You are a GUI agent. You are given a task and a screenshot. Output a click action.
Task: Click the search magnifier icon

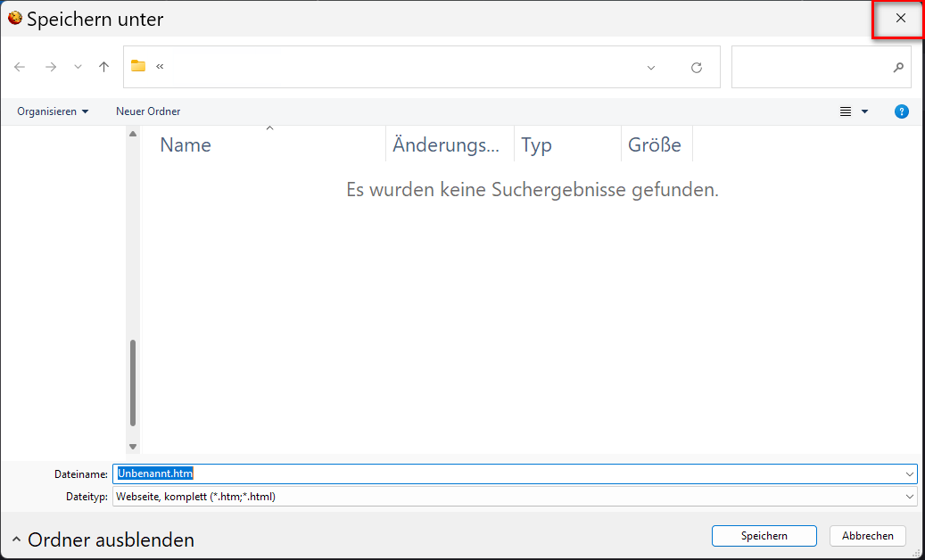(898, 68)
